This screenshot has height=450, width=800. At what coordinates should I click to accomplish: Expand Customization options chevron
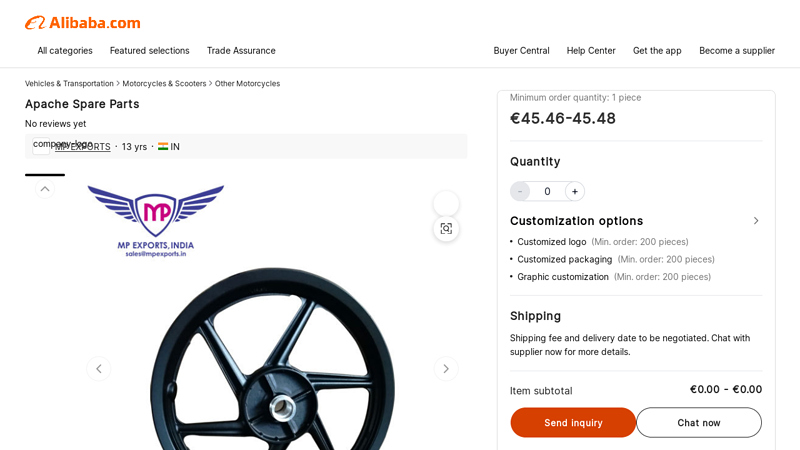pos(756,221)
